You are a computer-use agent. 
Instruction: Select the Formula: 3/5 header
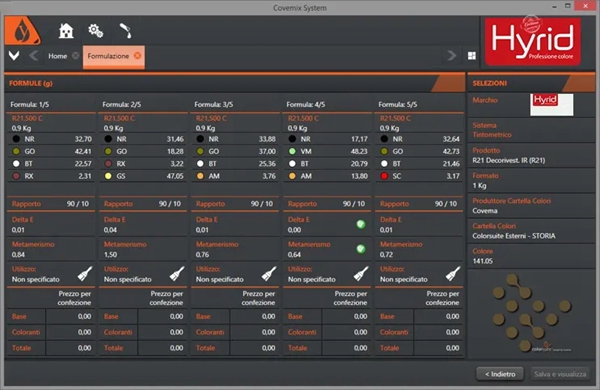[214, 104]
